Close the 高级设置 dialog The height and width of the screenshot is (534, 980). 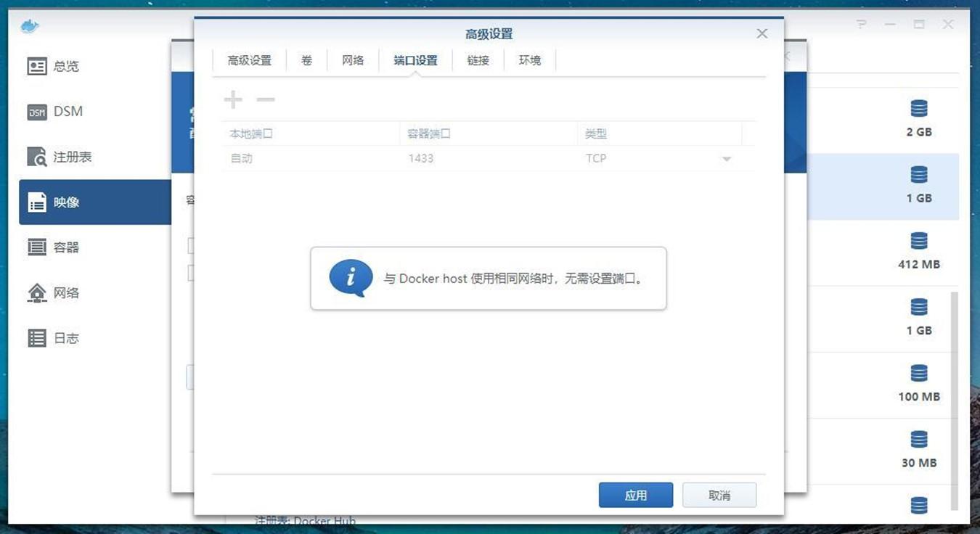pyautogui.click(x=761, y=33)
